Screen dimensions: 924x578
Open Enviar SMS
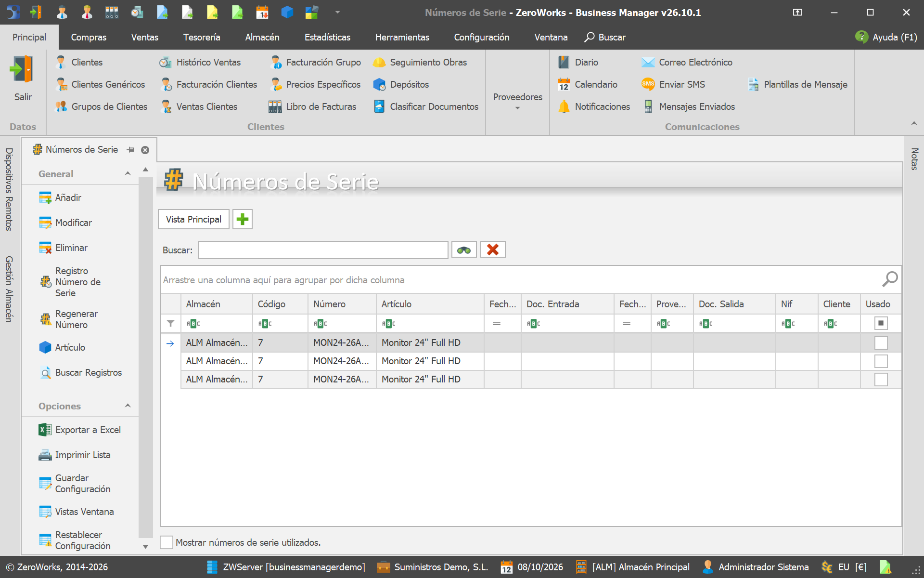point(673,84)
